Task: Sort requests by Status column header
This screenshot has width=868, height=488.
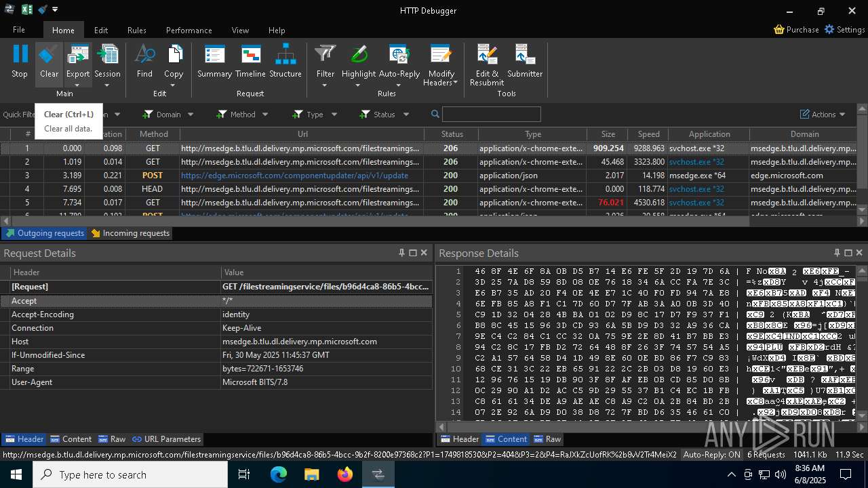Action: coord(452,134)
